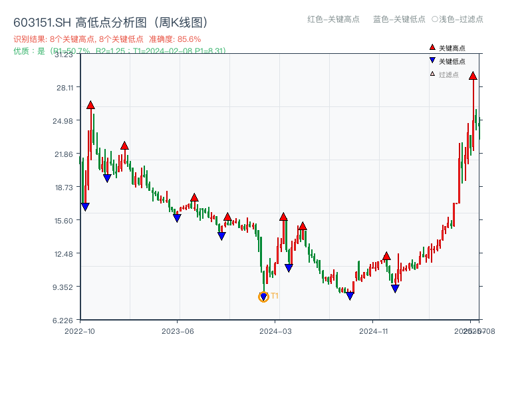Click the orange circled T1 low-point marker
532x399 pixels.
pos(263,297)
